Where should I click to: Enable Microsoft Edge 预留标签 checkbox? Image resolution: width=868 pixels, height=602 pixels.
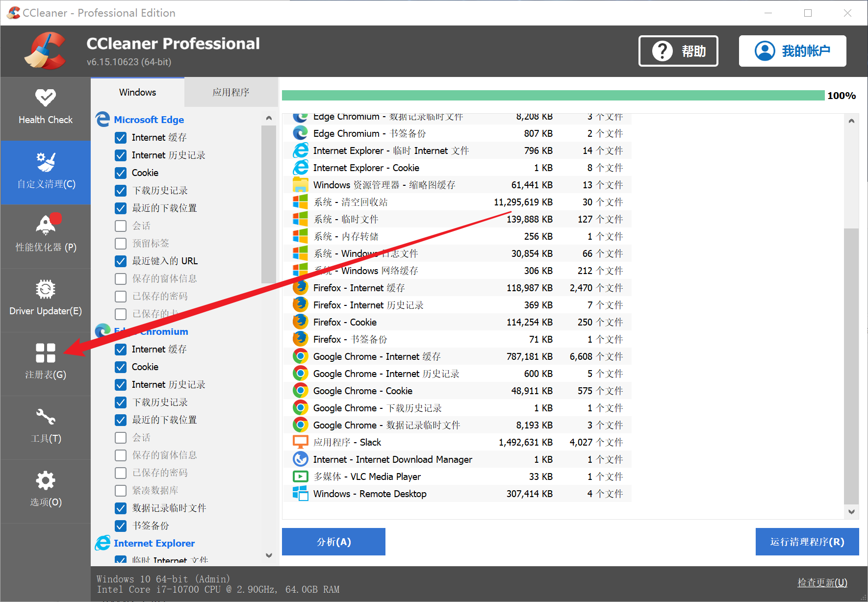(121, 244)
